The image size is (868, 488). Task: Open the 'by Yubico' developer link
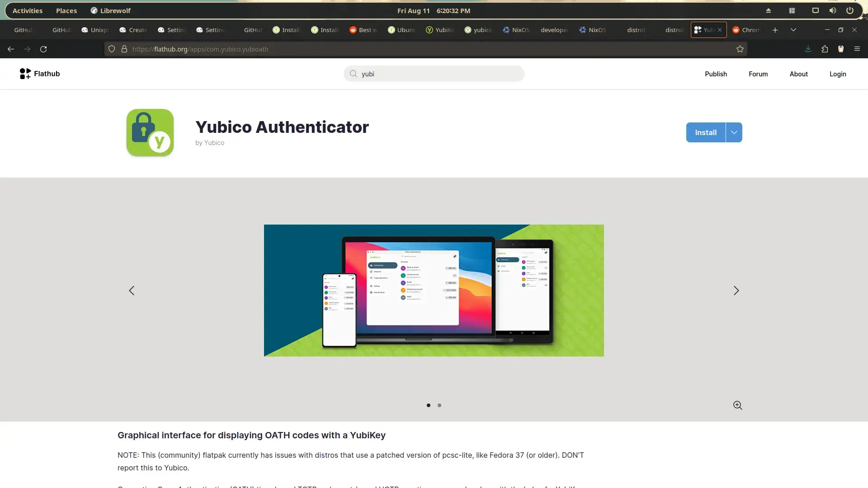(210, 143)
